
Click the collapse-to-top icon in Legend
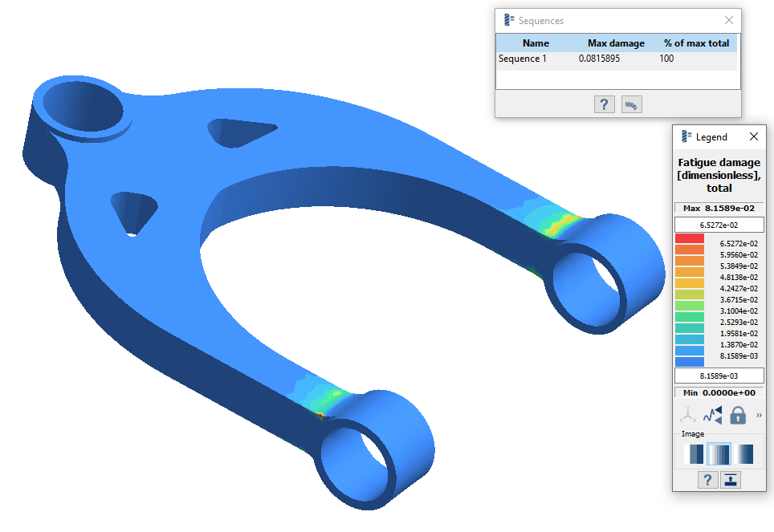[x=731, y=480]
